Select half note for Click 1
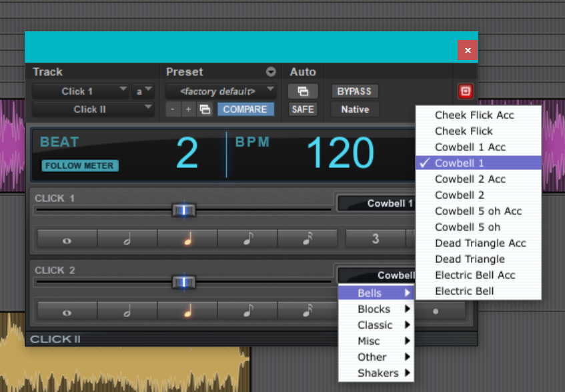Viewport: 565px width, 392px height. coord(127,239)
